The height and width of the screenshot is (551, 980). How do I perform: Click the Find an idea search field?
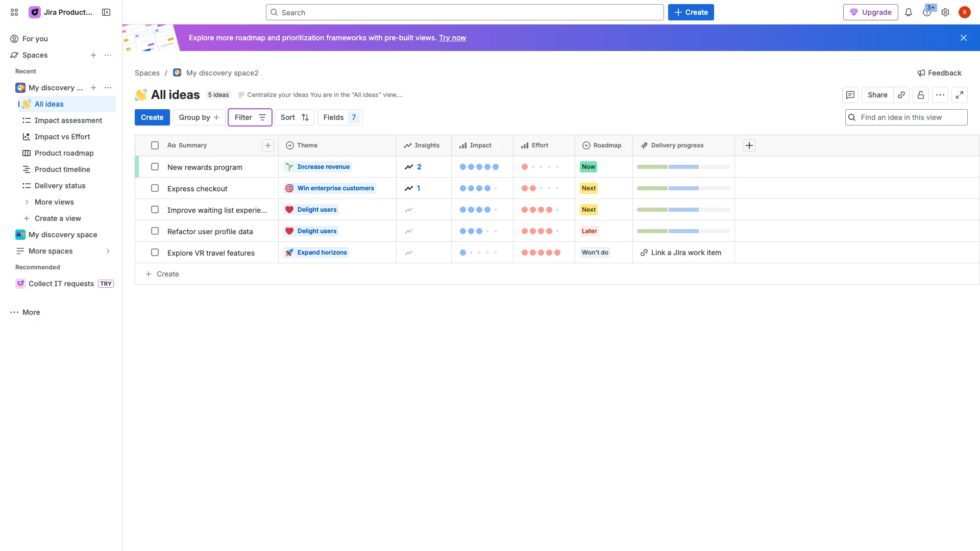click(906, 117)
